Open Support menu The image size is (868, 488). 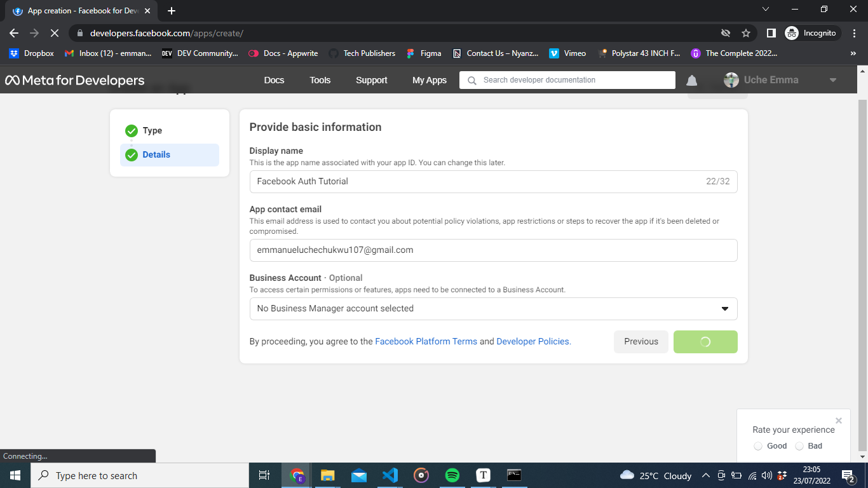click(x=372, y=80)
